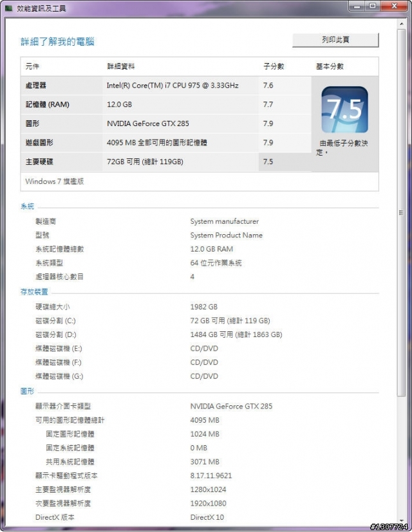The width and height of the screenshot is (412, 532).
Task: Click the 1982 GB total disk value
Action: pos(204,307)
